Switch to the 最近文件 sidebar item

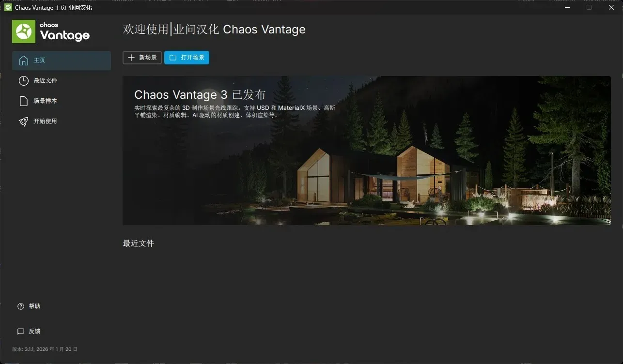tap(62, 81)
